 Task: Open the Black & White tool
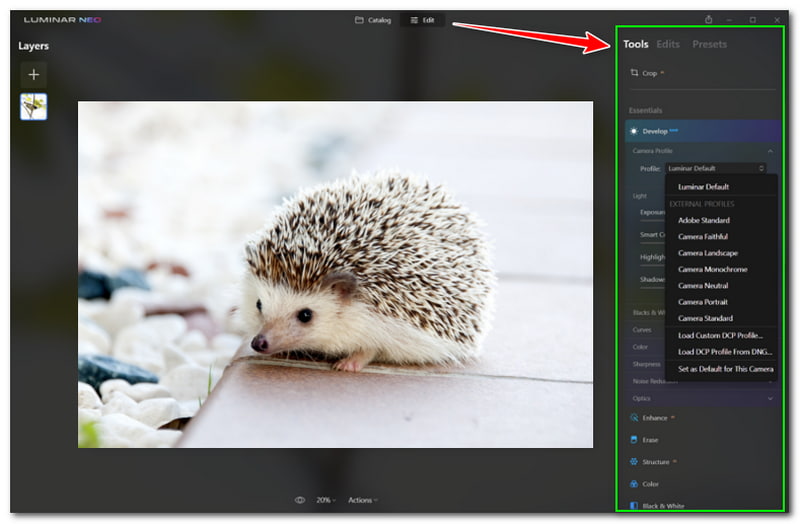(x=634, y=506)
